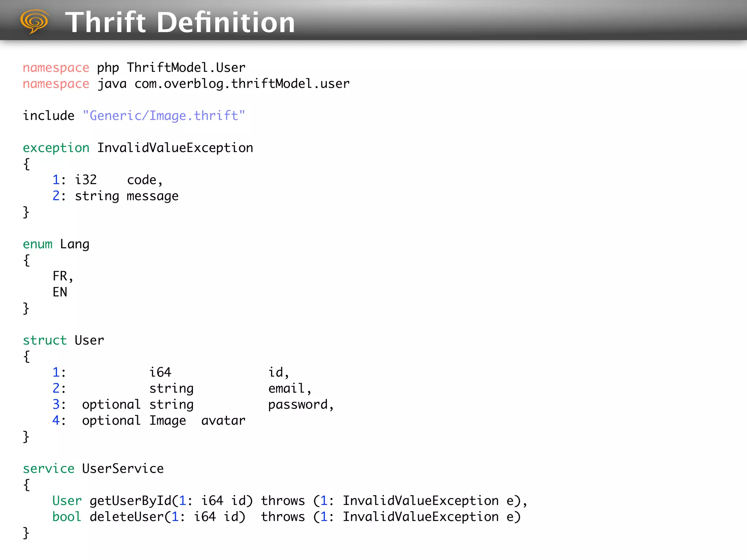The image size is (747, 560).
Task: Click the "email," field name
Action: [290, 389]
